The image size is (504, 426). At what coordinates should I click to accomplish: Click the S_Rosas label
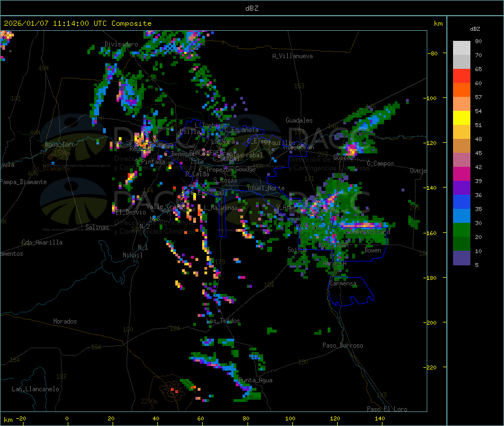pos(225,180)
